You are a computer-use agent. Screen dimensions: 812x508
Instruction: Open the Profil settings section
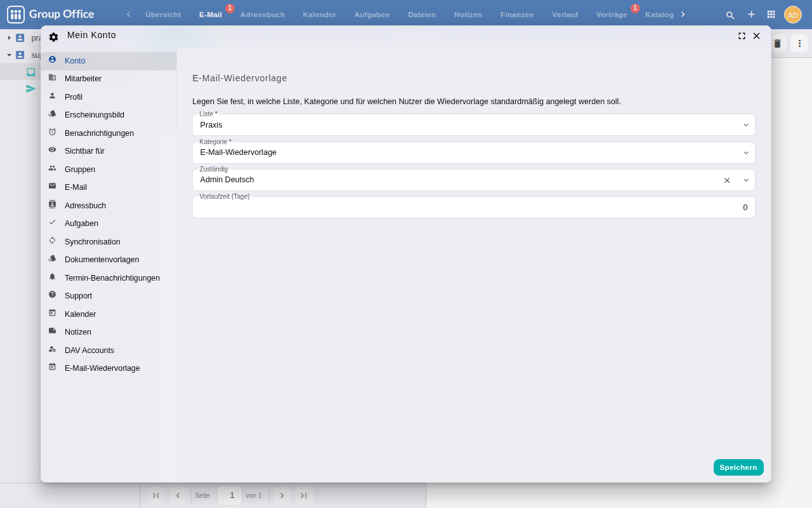[x=108, y=97]
